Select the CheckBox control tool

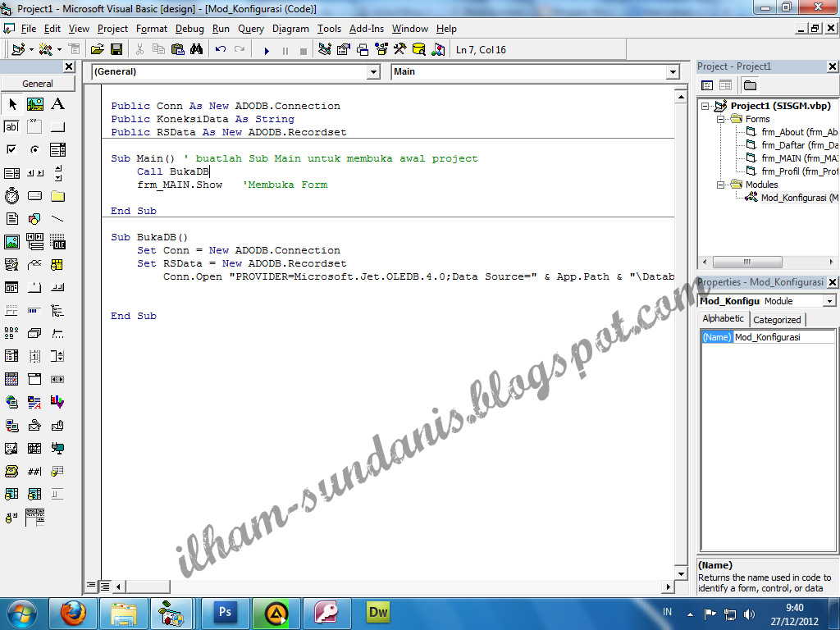tap(11, 150)
